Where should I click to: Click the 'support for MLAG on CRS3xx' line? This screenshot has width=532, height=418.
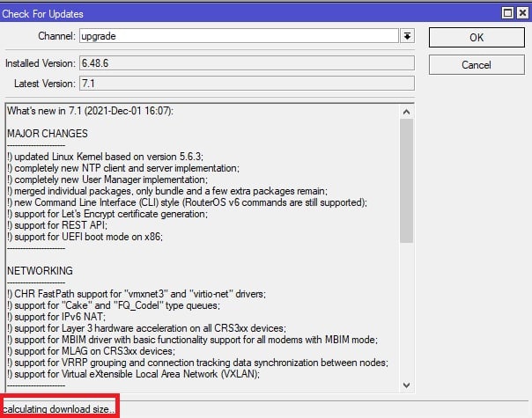pos(91,351)
